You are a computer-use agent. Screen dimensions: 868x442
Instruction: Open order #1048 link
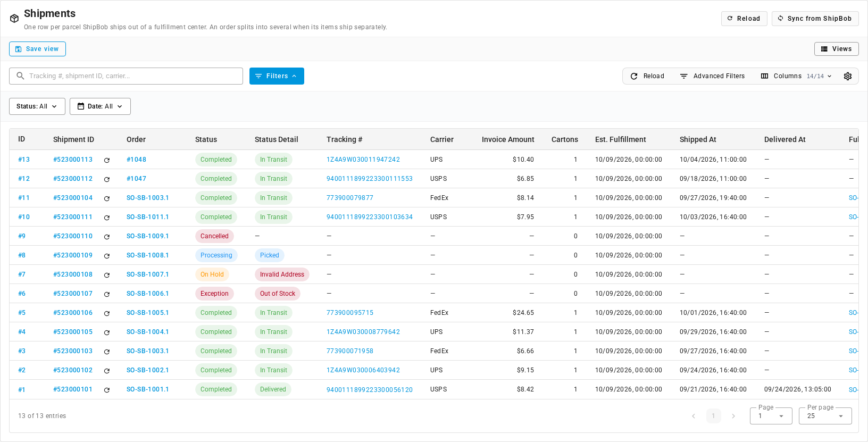tap(136, 160)
